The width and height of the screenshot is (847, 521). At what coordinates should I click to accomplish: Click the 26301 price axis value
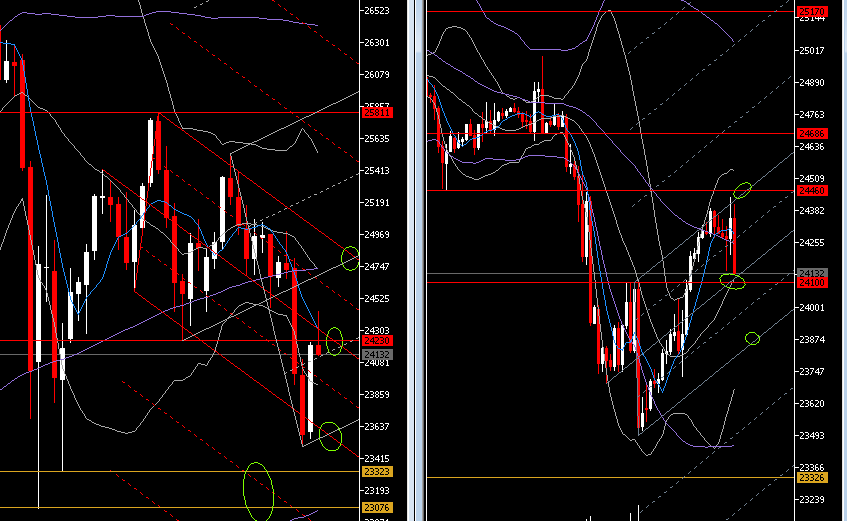pyautogui.click(x=377, y=43)
